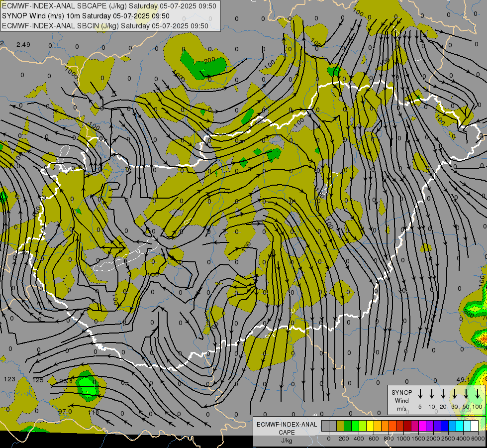Click the 1500 tick label on CAPE scale

418,439
